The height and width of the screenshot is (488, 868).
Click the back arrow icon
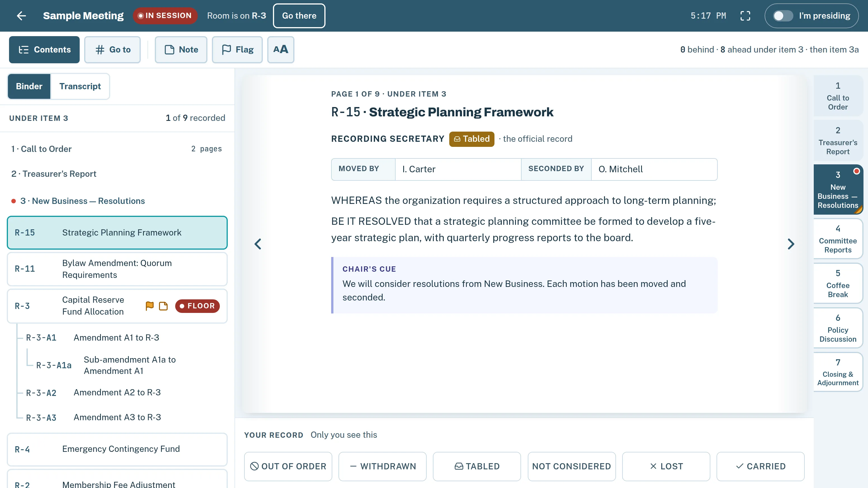pos(21,16)
